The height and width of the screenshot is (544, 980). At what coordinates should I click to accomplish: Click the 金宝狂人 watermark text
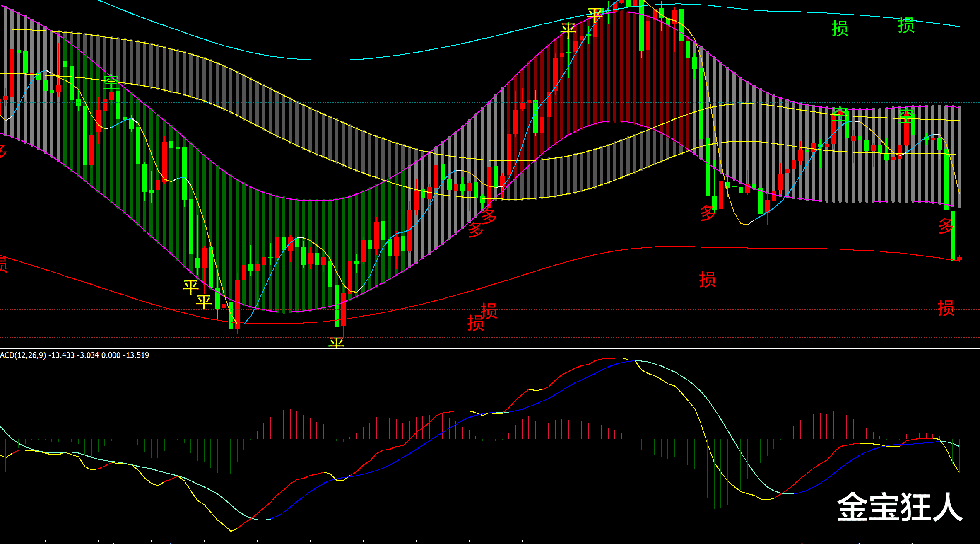point(899,507)
